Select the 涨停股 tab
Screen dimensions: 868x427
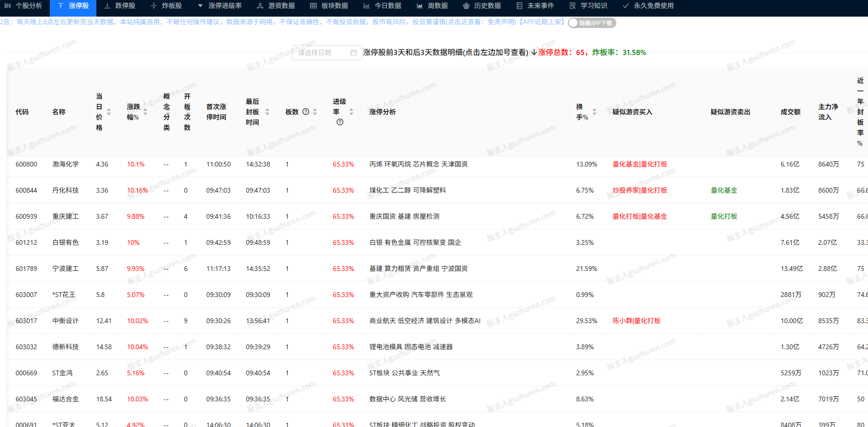[73, 6]
